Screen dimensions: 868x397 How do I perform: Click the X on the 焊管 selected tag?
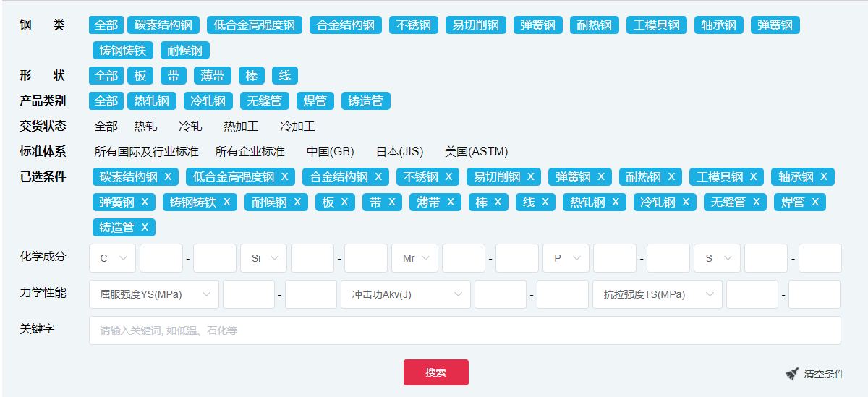(815, 202)
